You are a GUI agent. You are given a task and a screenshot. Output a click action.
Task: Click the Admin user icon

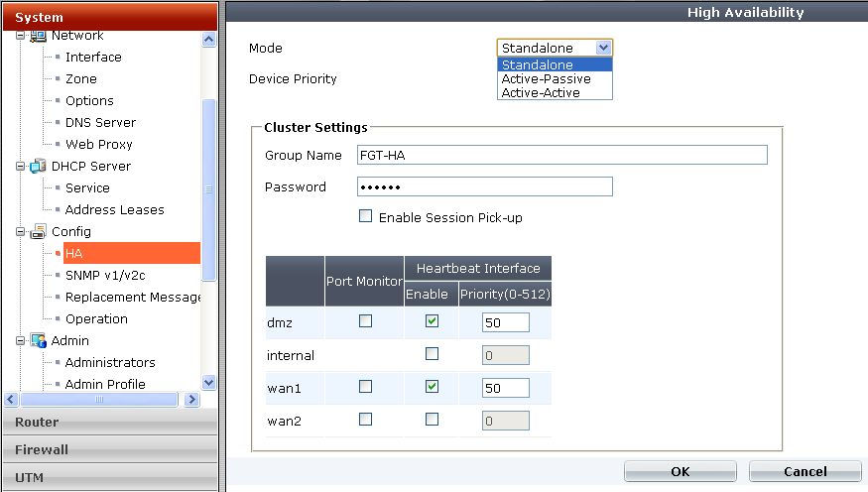(x=39, y=341)
